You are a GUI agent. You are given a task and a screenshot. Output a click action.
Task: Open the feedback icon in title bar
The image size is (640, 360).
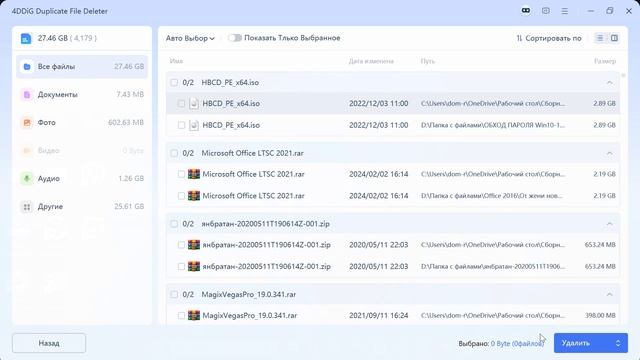point(546,11)
